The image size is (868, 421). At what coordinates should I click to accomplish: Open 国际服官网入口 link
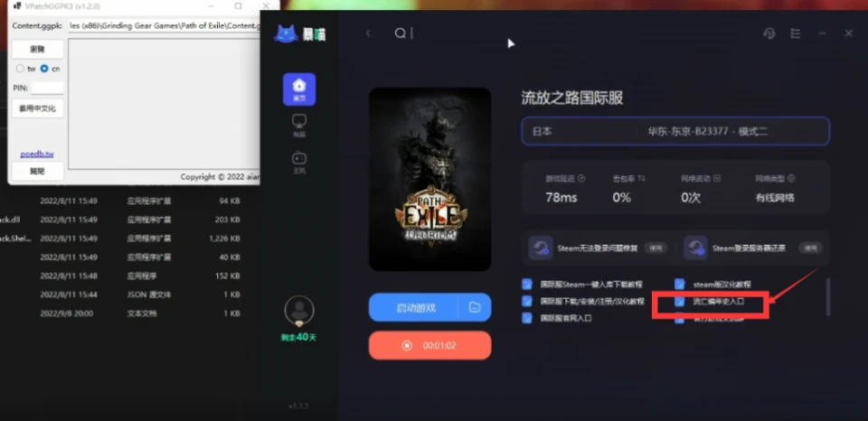566,318
